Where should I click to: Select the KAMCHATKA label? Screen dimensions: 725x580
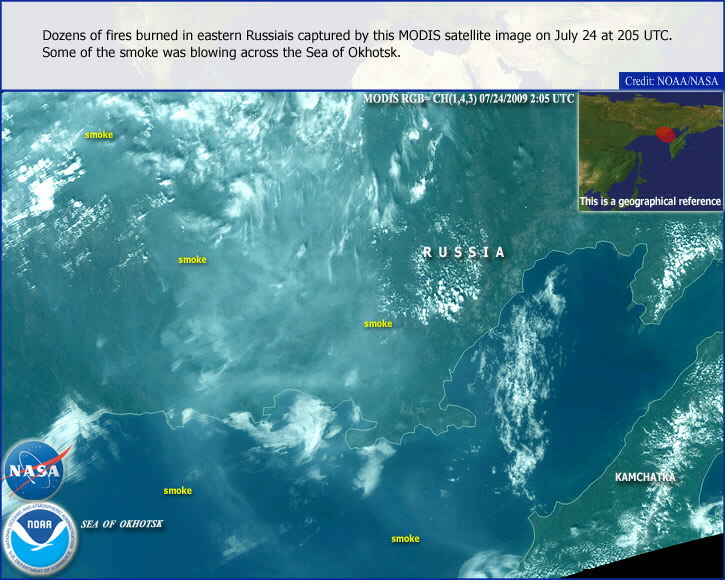(645, 478)
